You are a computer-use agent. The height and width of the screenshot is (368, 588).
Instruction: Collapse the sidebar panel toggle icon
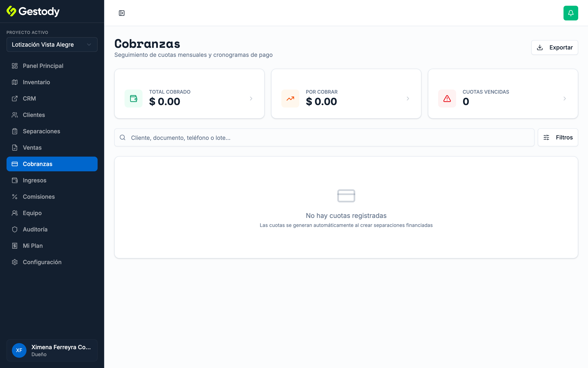(122, 13)
